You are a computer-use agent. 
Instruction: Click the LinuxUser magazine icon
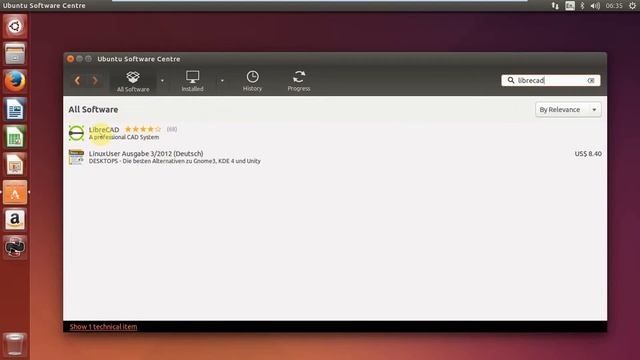pyautogui.click(x=76, y=157)
